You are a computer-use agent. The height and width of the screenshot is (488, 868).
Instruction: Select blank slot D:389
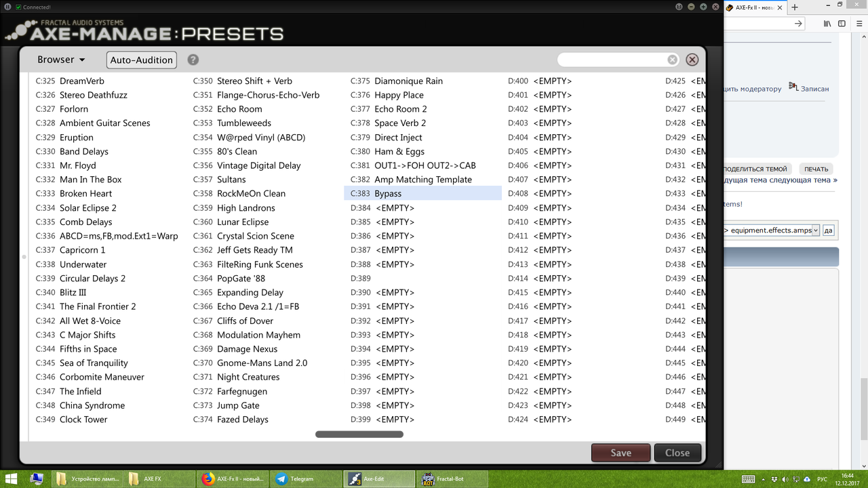coord(423,278)
